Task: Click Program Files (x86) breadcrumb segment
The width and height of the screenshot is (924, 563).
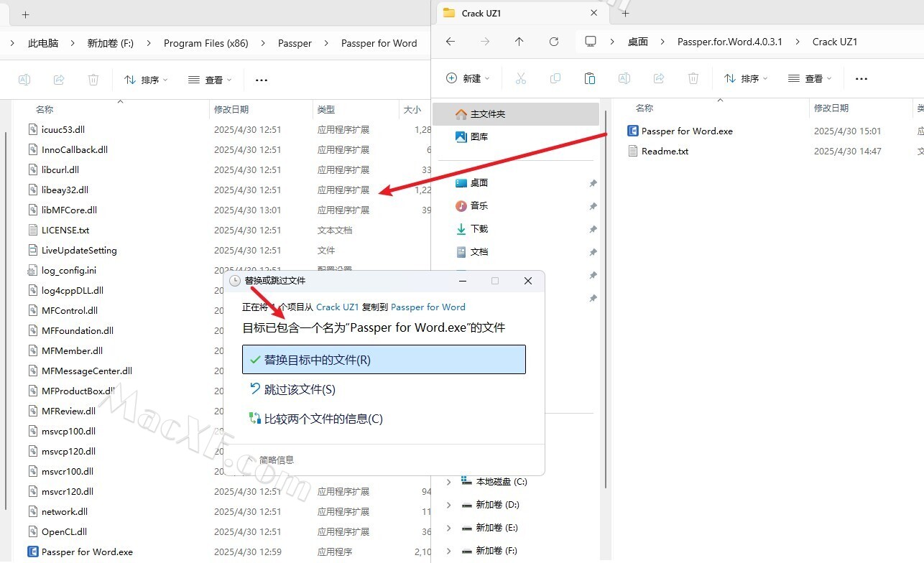Action: click(206, 43)
